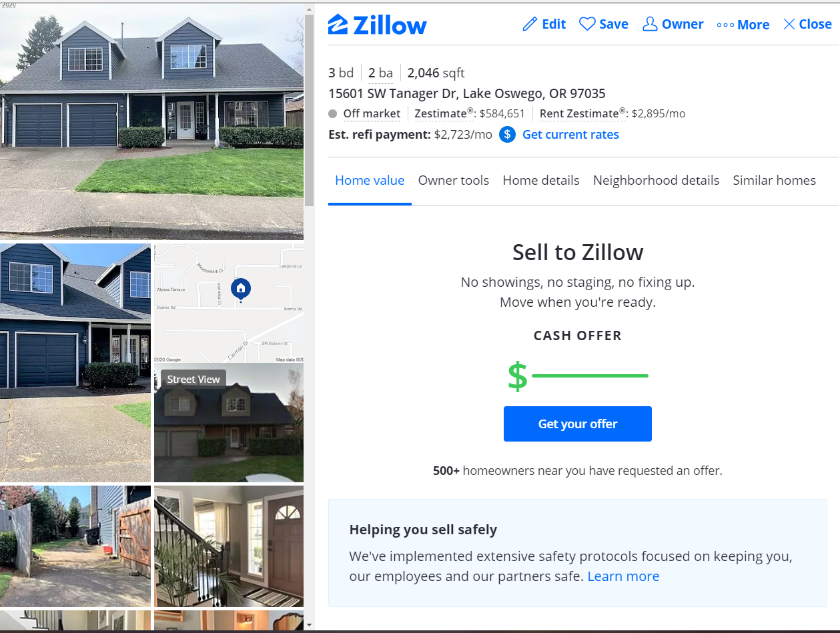Click the dollar sign rates icon
The image size is (840, 633).
coord(507,135)
